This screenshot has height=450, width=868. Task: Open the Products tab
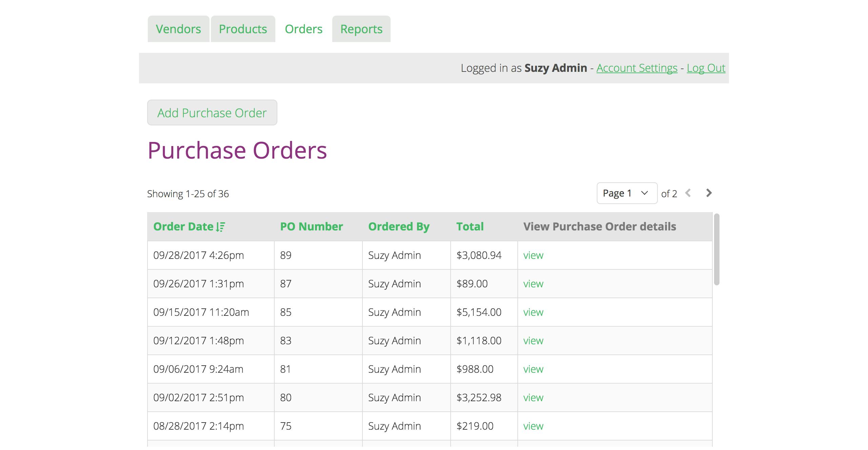(243, 29)
